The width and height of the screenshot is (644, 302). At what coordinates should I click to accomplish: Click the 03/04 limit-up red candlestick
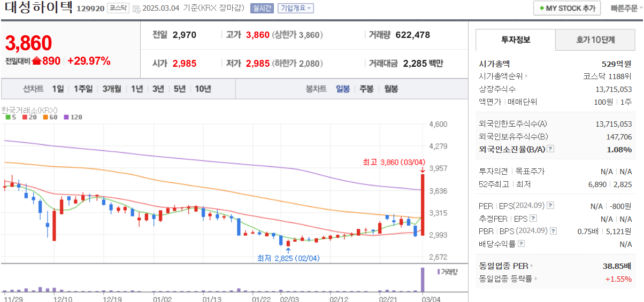tap(422, 205)
